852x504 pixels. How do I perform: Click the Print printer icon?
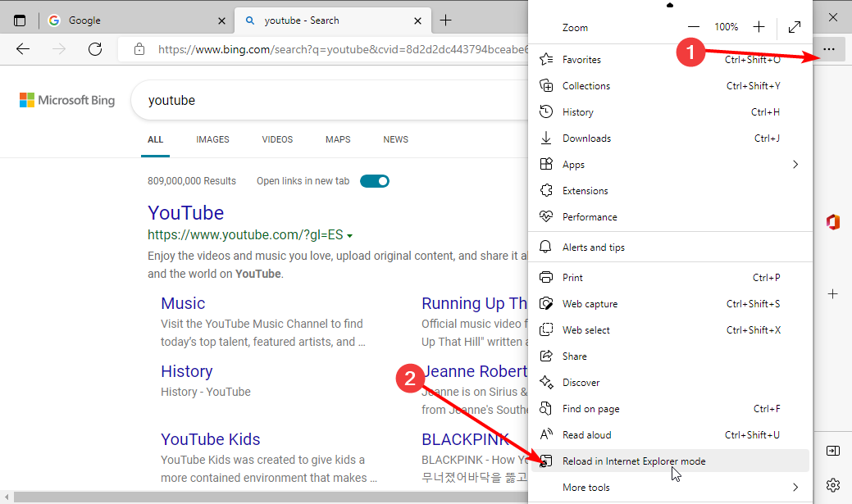546,278
